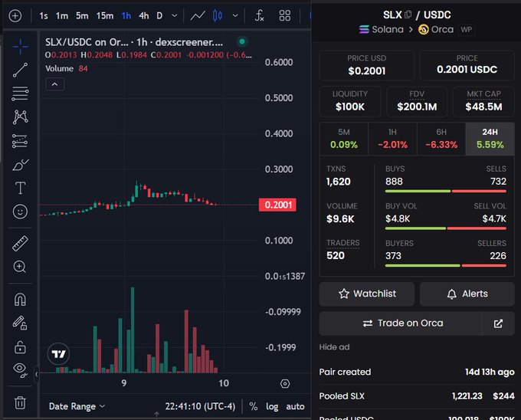Expand the timeframe dropdown chevron
Viewport: 521px width, 420px height.
(174, 15)
